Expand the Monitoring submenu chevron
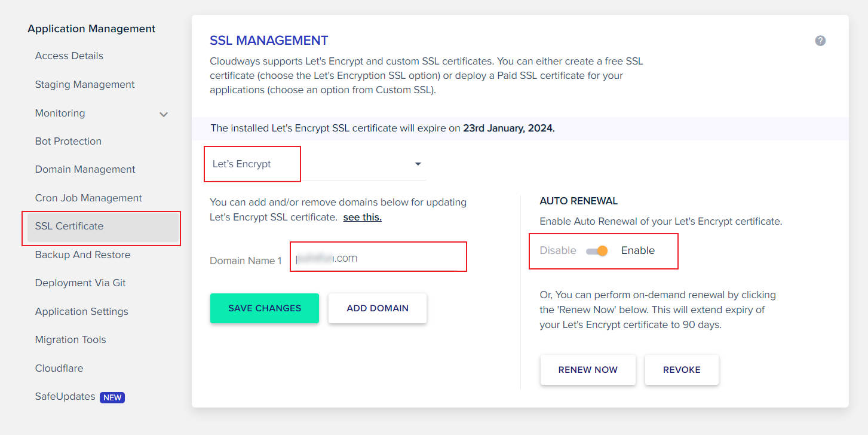This screenshot has height=435, width=868. 164,114
